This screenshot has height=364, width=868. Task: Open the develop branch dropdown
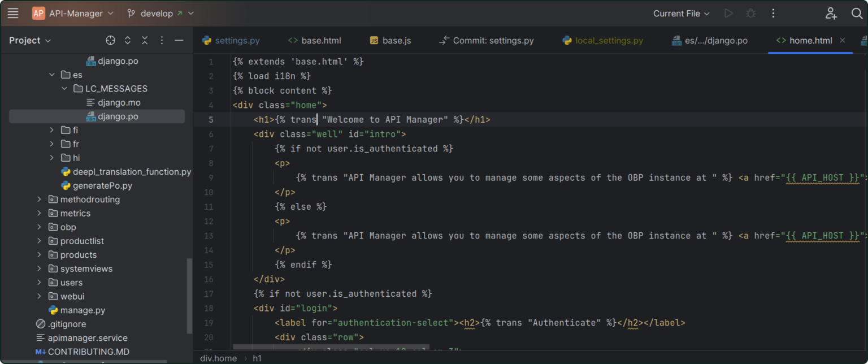tap(160, 14)
